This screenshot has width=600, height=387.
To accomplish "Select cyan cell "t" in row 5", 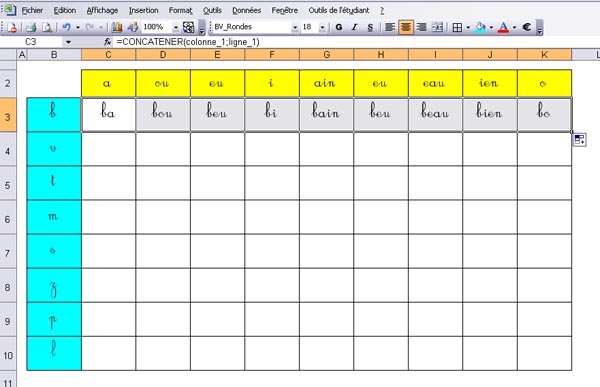I will (54, 183).
